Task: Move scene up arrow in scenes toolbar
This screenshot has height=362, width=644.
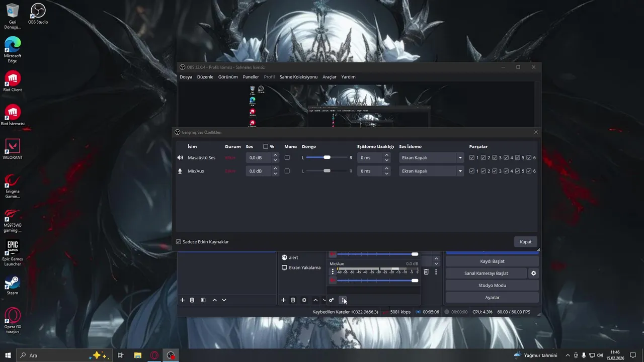Action: click(214, 300)
